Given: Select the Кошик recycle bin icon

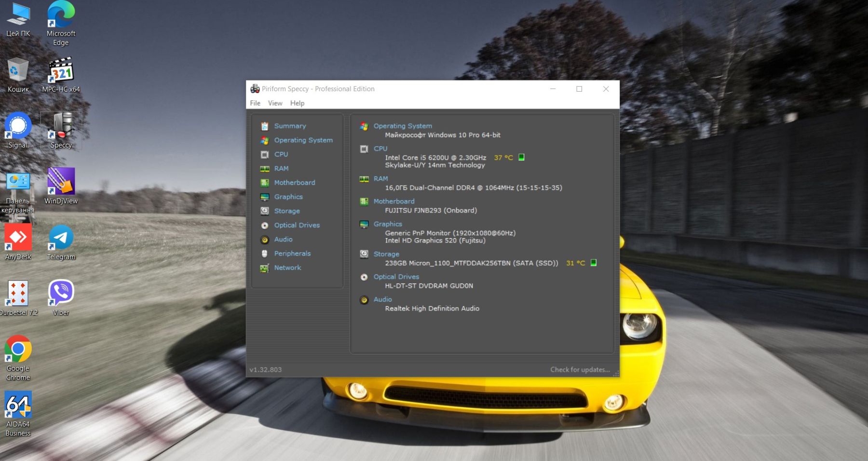Looking at the screenshot, I should 18,75.
